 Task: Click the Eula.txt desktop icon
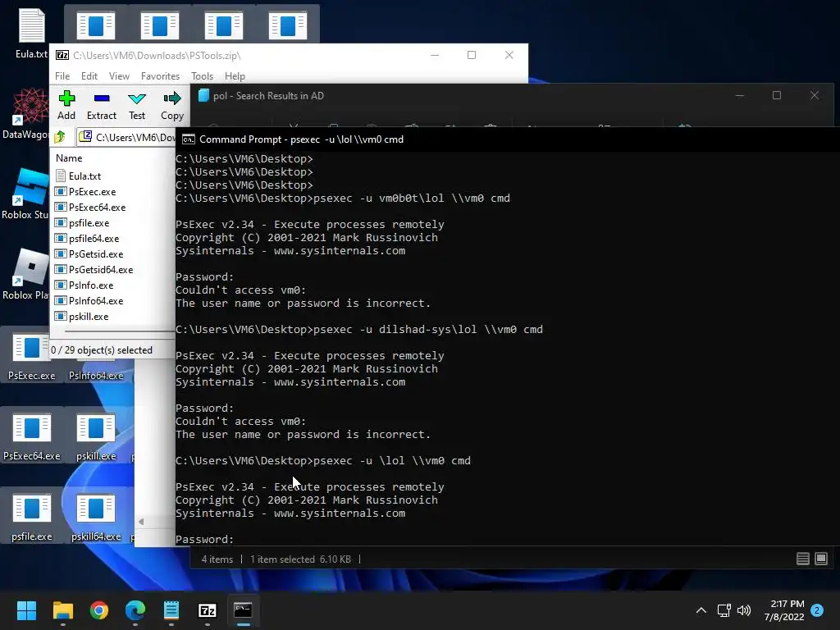click(x=31, y=33)
